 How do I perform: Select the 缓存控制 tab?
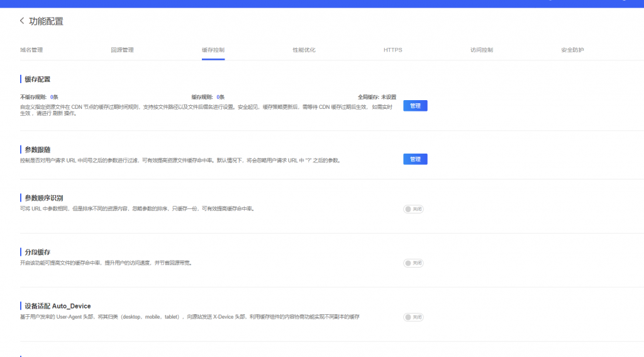click(x=213, y=50)
